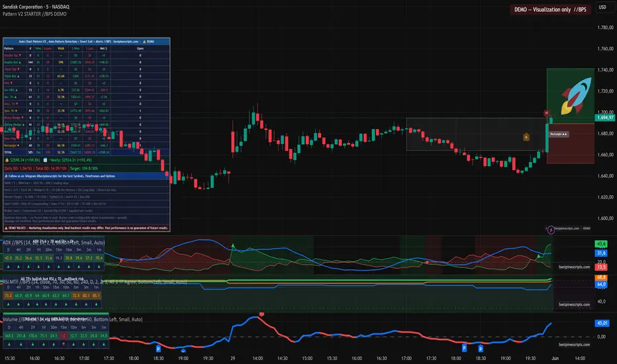Viewport: 617px width, 364px height.
Task: Click the Double Bot row in pattern table
Action: click(x=86, y=62)
